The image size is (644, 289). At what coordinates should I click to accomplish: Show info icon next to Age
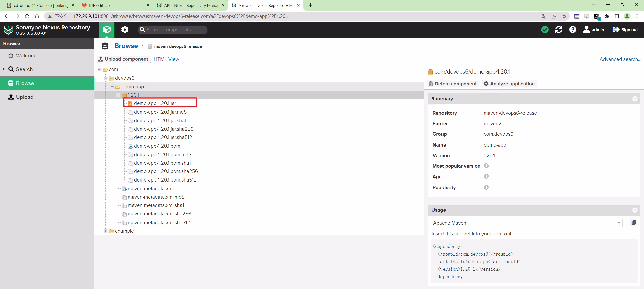(x=486, y=176)
